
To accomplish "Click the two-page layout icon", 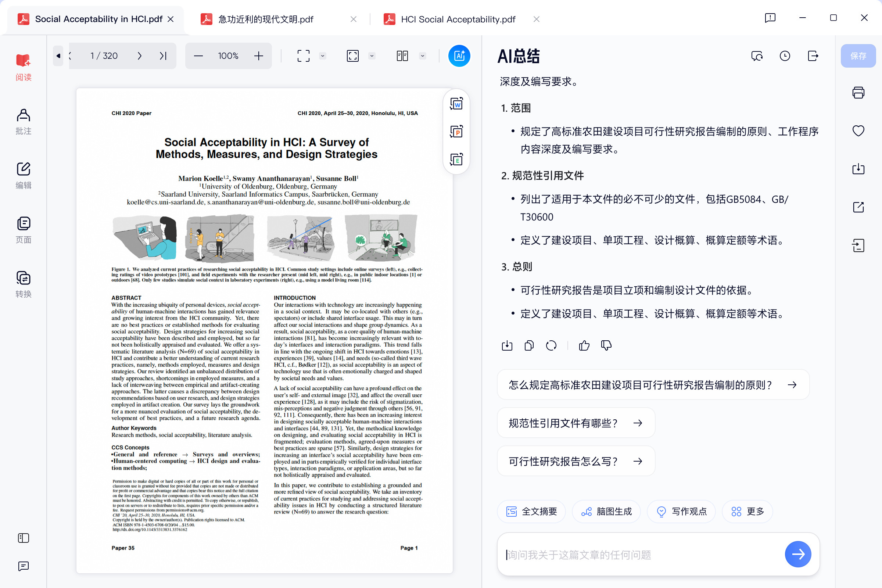I will (x=402, y=56).
